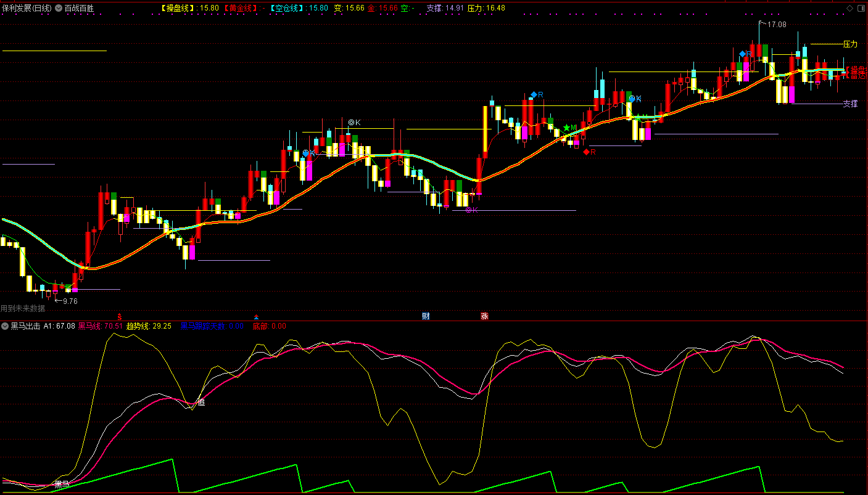
Task: Click the red diamond R signal marker
Action: (589, 152)
